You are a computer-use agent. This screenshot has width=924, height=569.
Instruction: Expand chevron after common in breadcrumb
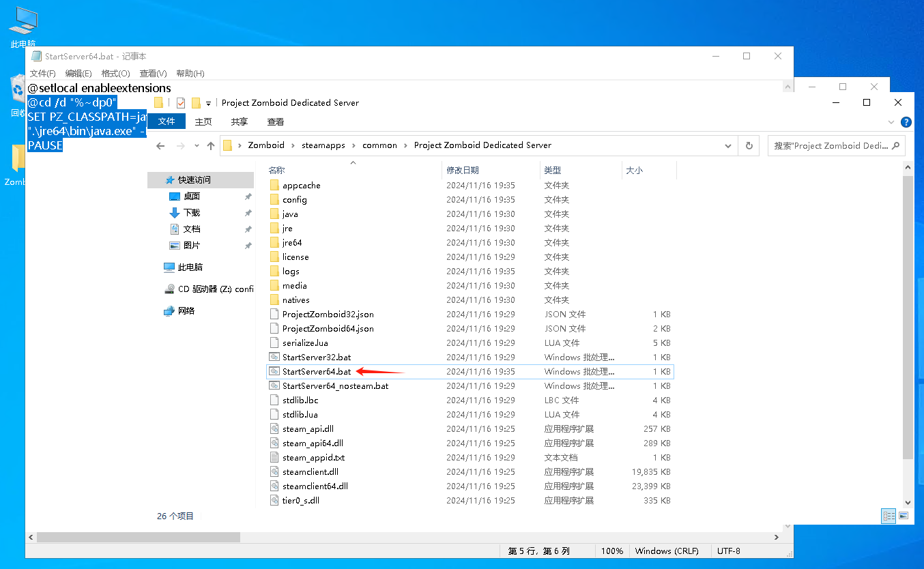click(x=405, y=146)
